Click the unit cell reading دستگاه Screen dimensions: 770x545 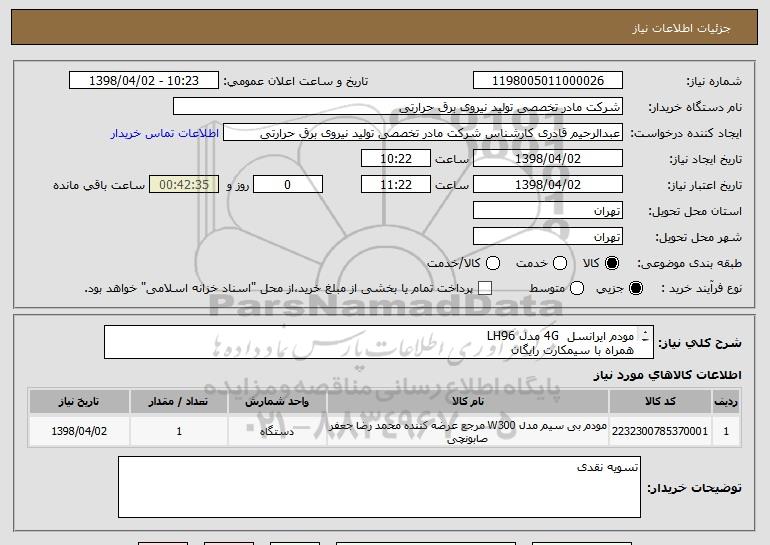coord(277,431)
